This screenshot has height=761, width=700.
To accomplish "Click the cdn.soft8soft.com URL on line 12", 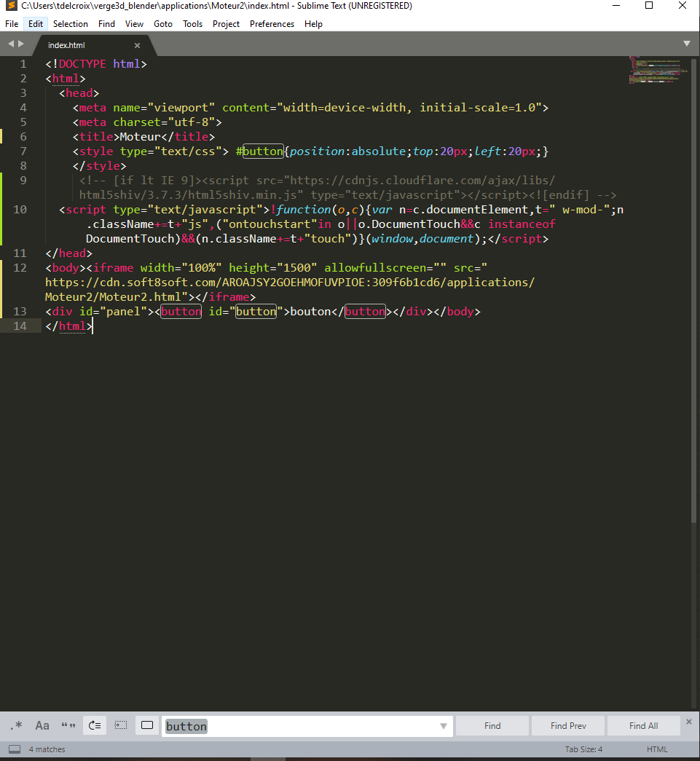I will tap(290, 283).
